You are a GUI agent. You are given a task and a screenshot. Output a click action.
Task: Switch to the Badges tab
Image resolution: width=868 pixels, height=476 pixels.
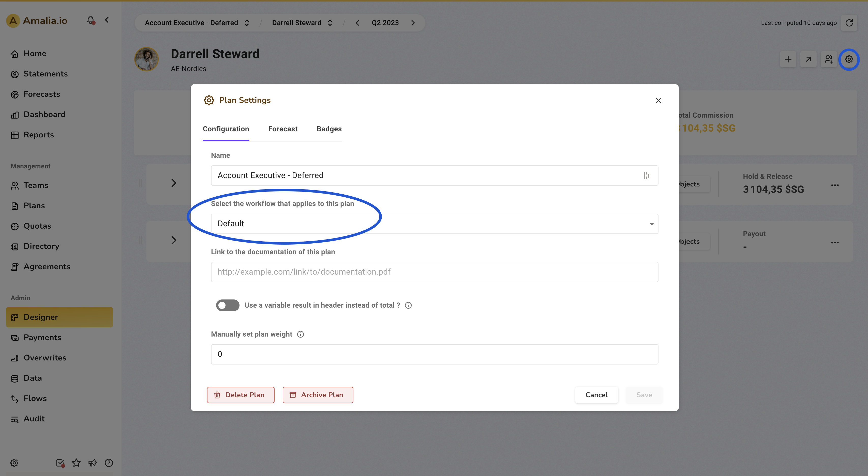pyautogui.click(x=329, y=129)
